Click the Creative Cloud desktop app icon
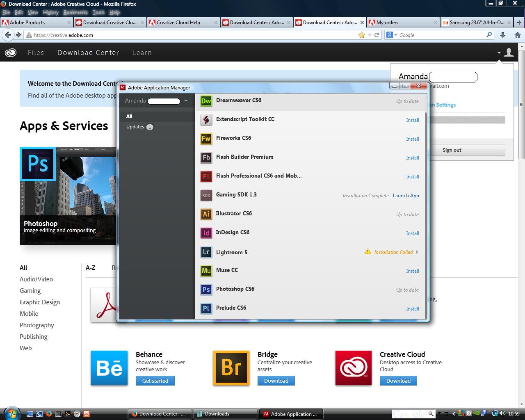 [354, 368]
